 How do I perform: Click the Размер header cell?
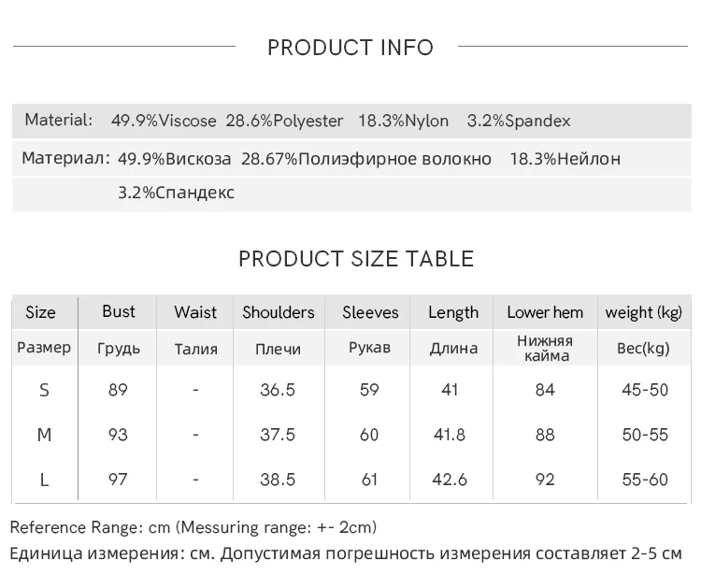coord(44,348)
